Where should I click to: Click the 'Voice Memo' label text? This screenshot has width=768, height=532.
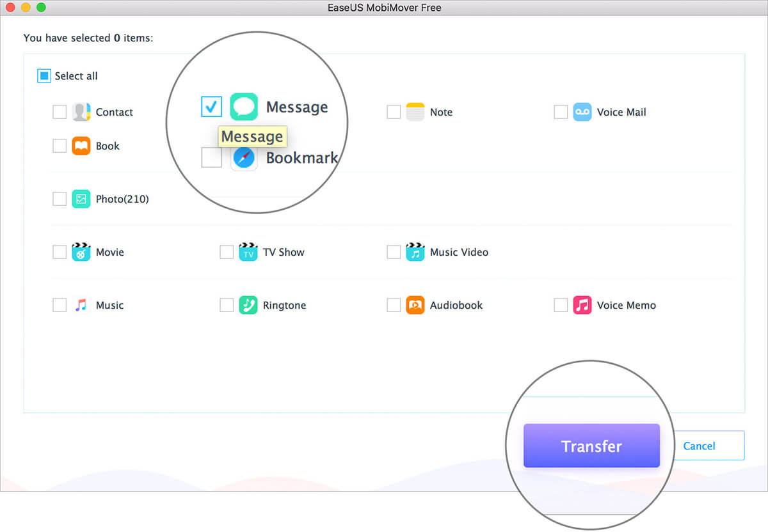click(x=627, y=305)
